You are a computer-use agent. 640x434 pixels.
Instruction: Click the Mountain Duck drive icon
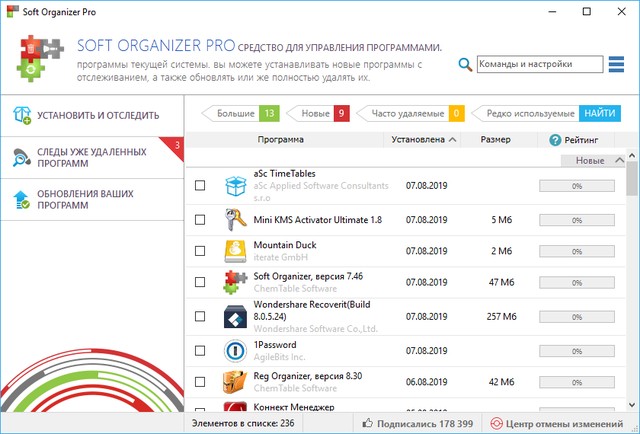pos(236,251)
